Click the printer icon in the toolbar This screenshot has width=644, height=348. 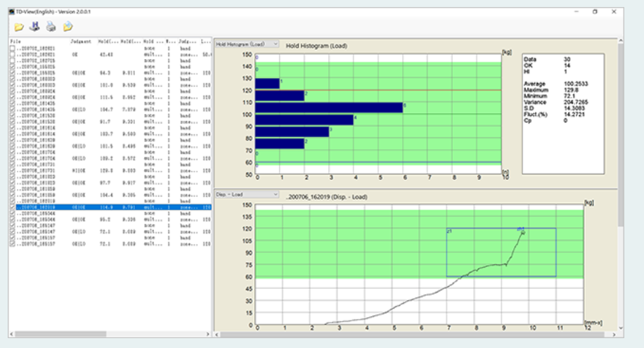tap(51, 27)
